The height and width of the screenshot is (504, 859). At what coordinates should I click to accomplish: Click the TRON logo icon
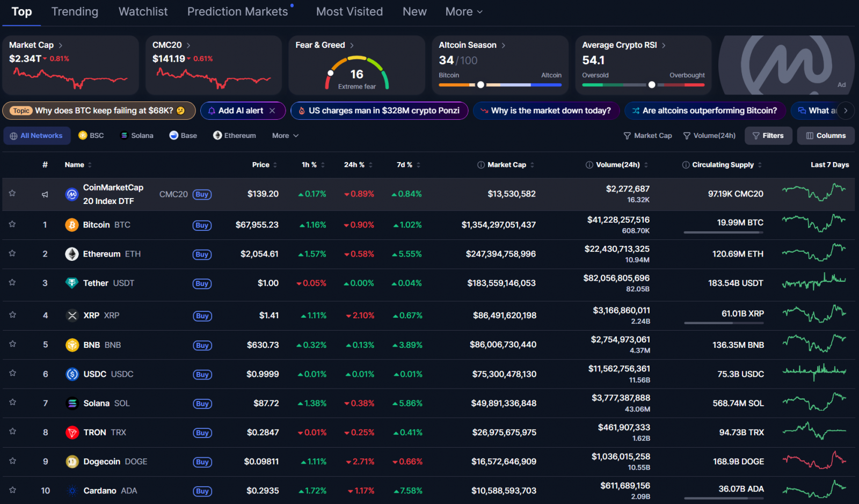[x=72, y=433]
